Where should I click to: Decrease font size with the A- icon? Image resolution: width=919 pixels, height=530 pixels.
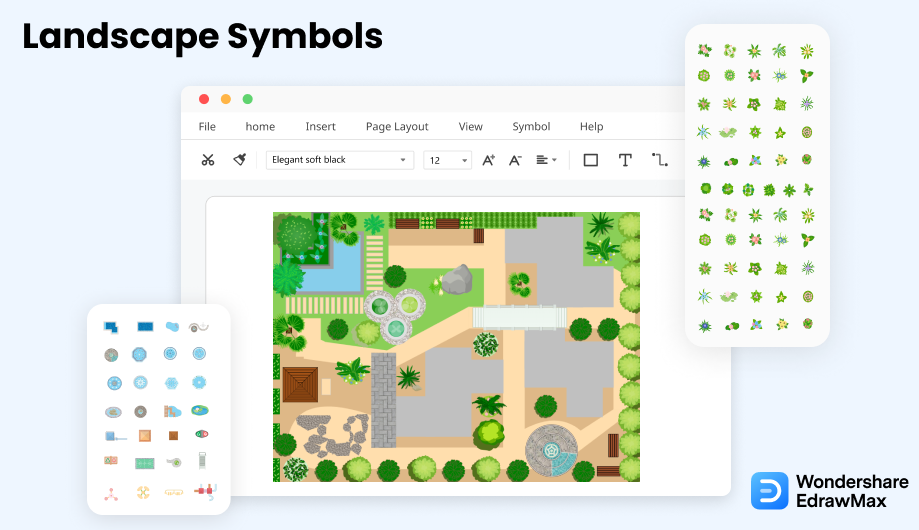pos(515,160)
